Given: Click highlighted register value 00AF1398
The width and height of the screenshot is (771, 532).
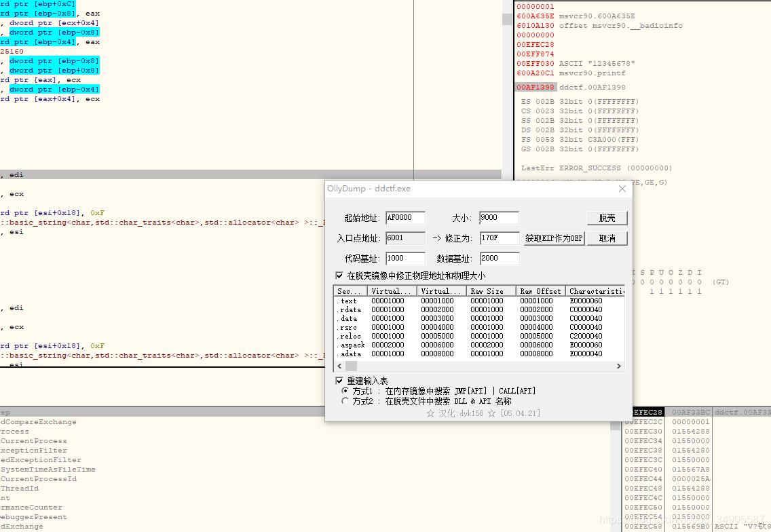Looking at the screenshot, I should pos(535,87).
